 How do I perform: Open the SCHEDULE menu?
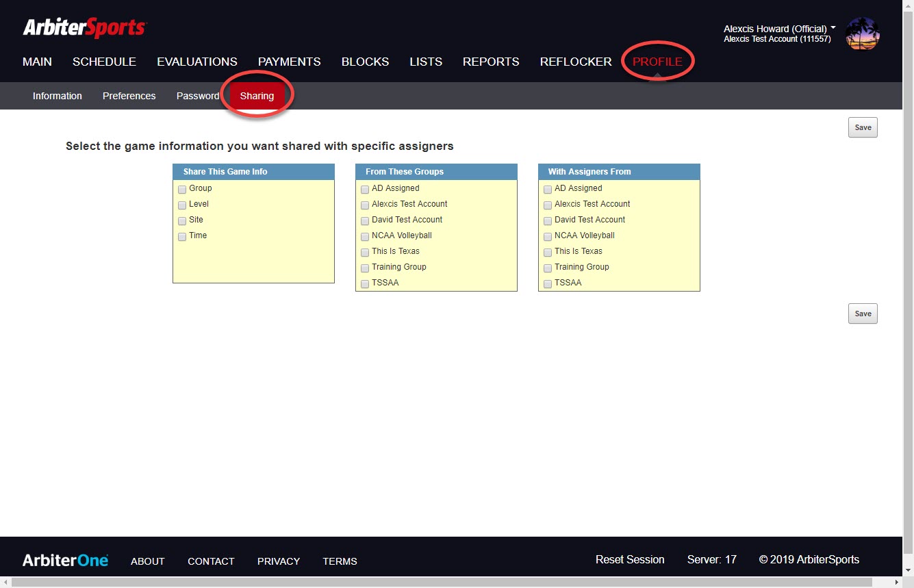pos(104,62)
